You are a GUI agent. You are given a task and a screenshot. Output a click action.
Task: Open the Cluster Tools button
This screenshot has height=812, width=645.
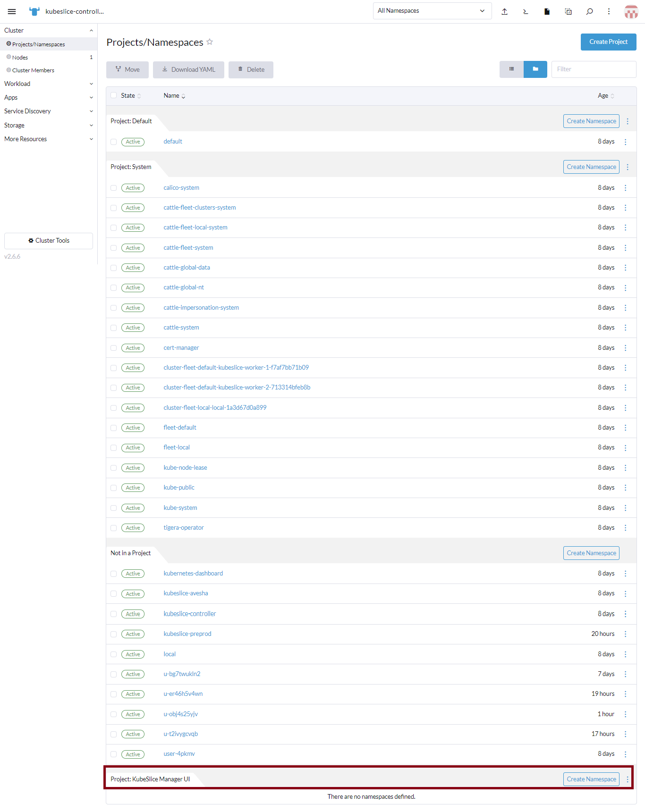click(49, 241)
